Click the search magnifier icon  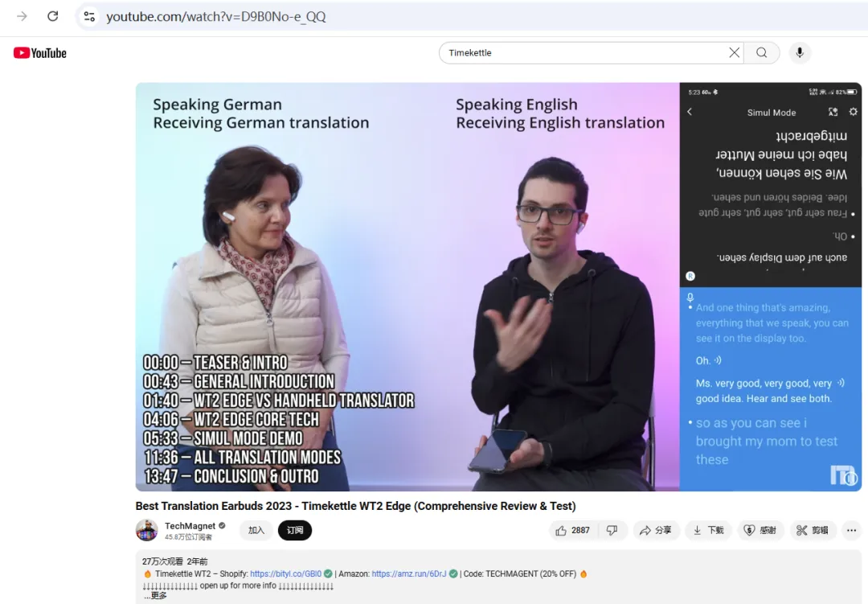point(760,51)
